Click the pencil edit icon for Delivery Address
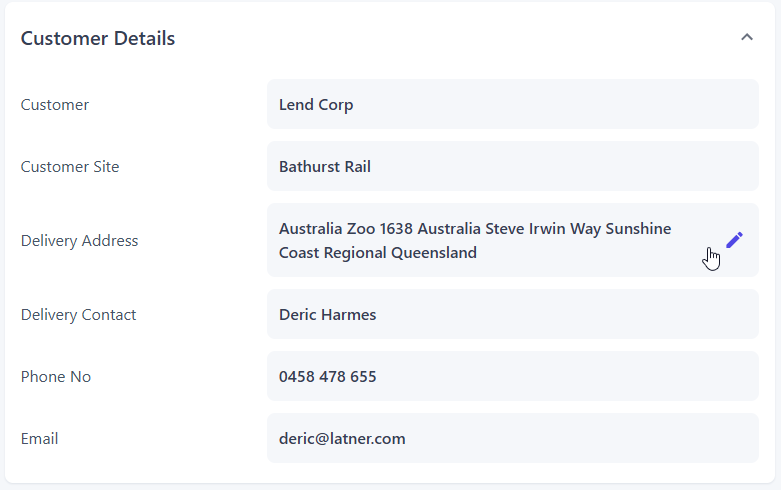Viewport: 781px width, 490px height. click(735, 240)
